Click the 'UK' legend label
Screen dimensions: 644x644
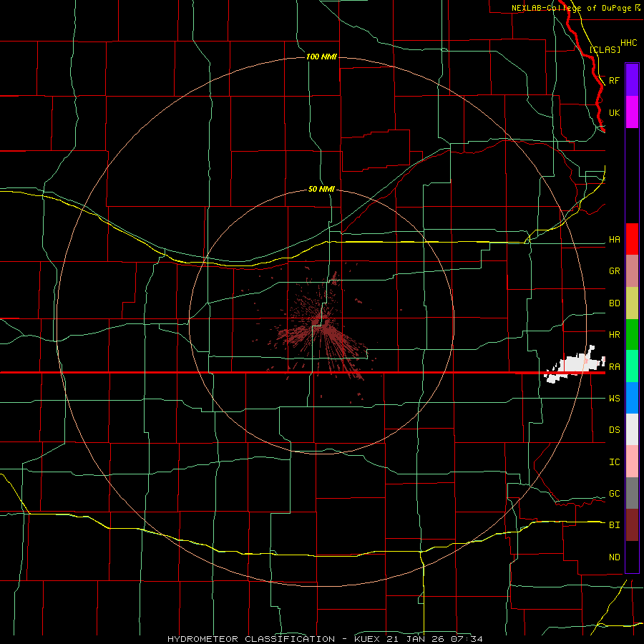tap(614, 112)
